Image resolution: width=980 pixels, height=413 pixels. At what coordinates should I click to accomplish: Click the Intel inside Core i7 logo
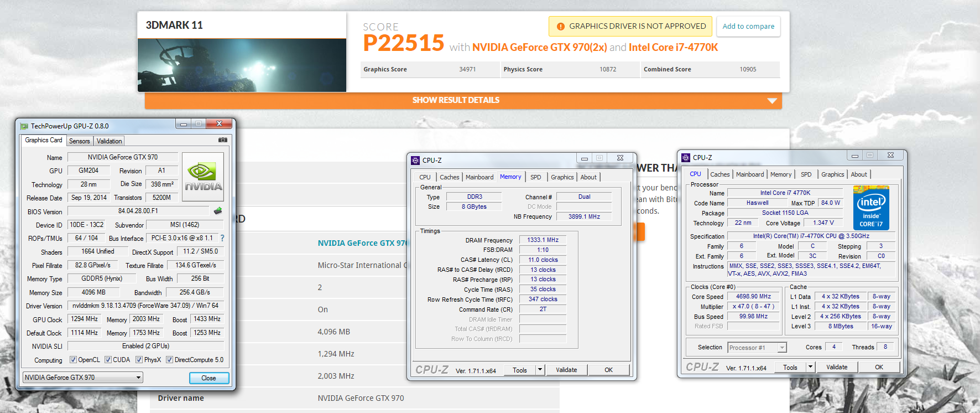(x=871, y=208)
